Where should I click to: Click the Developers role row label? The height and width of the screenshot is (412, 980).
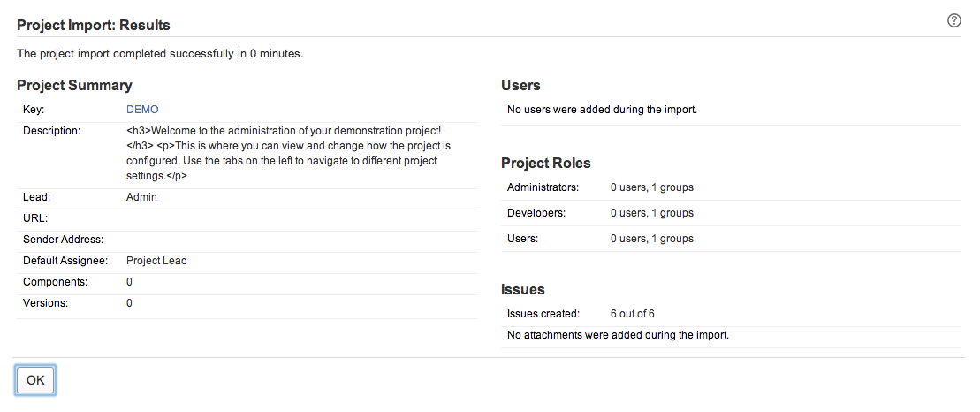(x=536, y=213)
